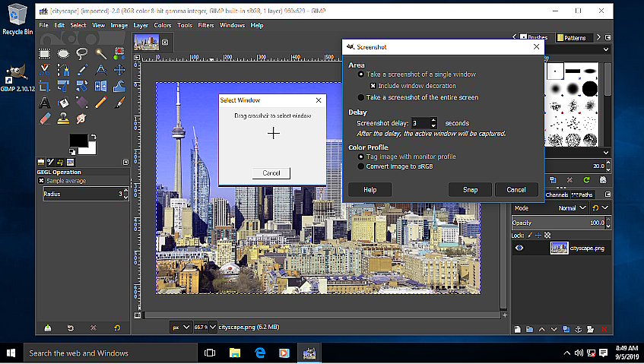Activate the Scissors Select tool
Image resolution: width=644 pixels, height=364 pixels.
(45, 70)
